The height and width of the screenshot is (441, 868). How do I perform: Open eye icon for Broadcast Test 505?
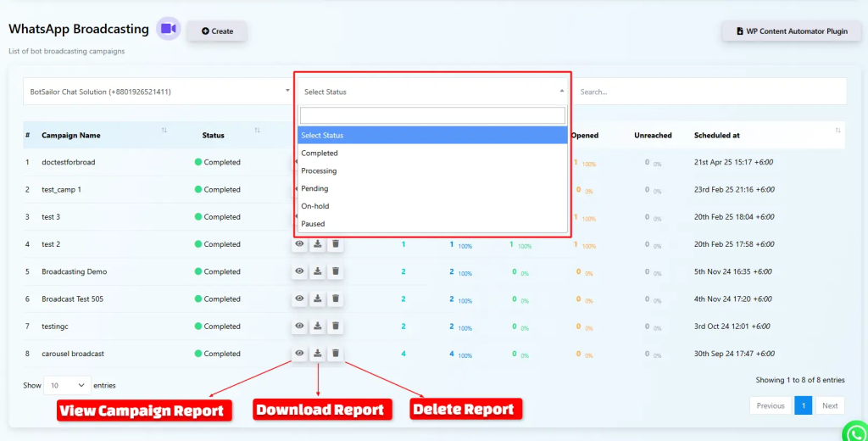coord(299,299)
